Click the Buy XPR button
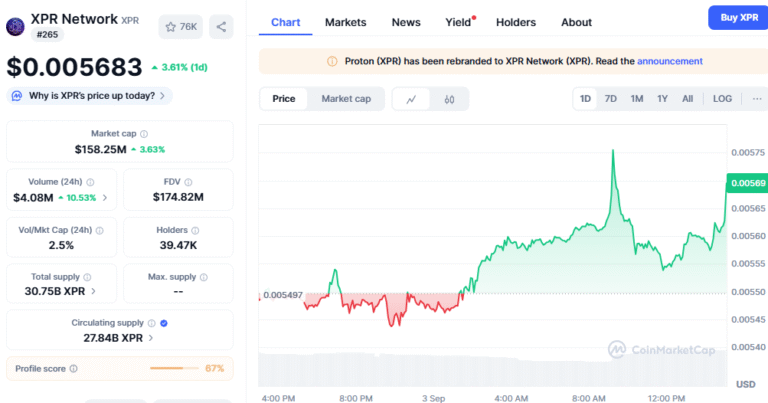768x403 pixels. pos(737,18)
